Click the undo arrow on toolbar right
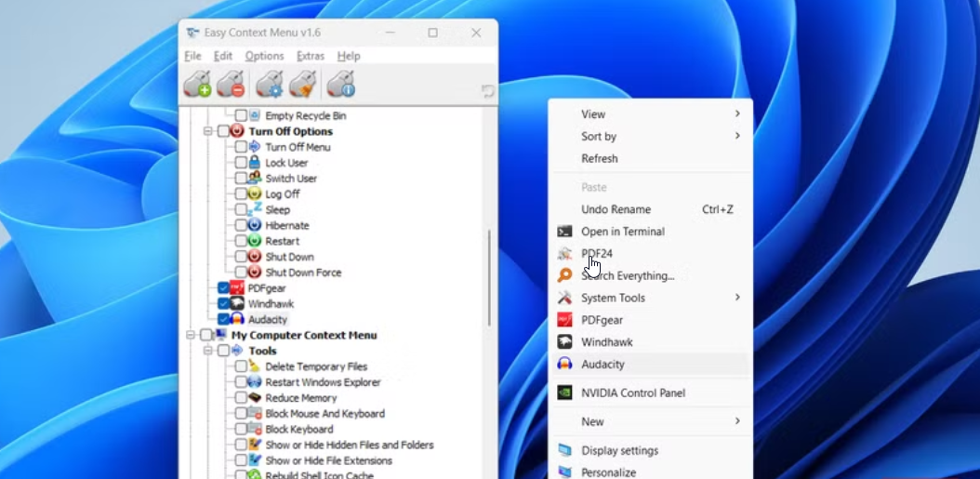 click(x=487, y=91)
